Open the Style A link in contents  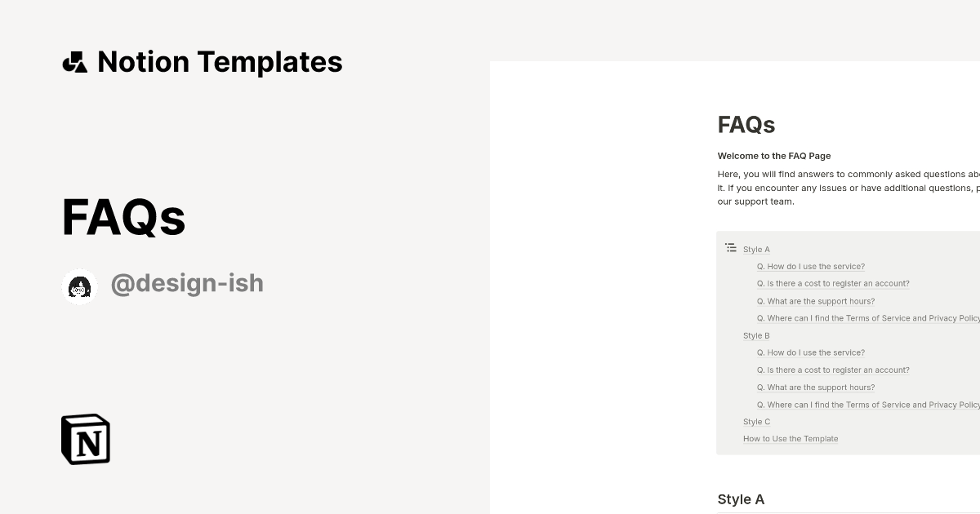coord(756,249)
